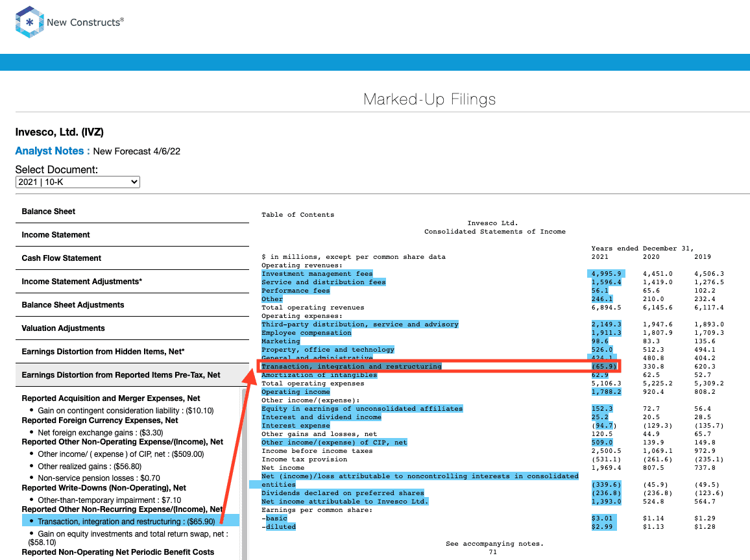This screenshot has height=560, width=750.
Task: Click Net income attributable to Invesco Ltd. line
Action: 345,502
